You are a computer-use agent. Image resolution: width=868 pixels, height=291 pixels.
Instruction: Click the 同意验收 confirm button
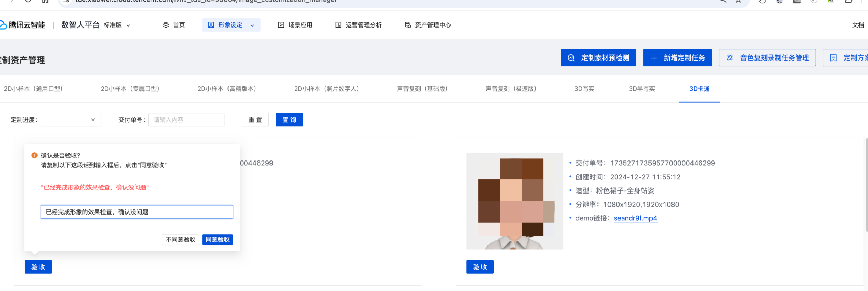pyautogui.click(x=218, y=240)
